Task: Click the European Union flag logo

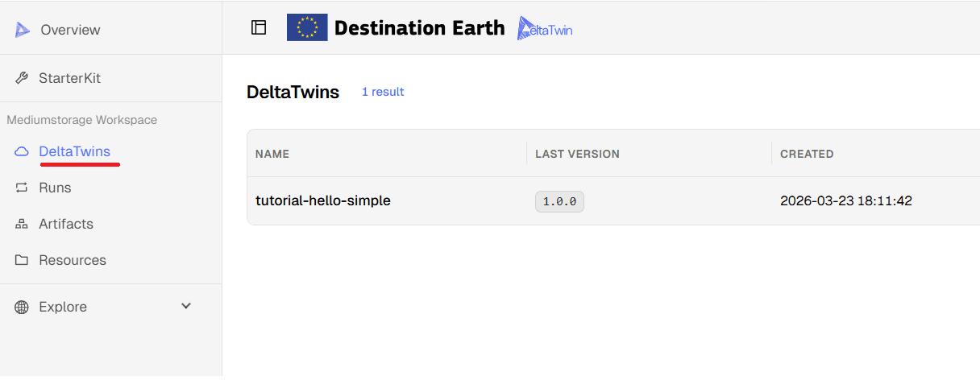Action: [307, 27]
